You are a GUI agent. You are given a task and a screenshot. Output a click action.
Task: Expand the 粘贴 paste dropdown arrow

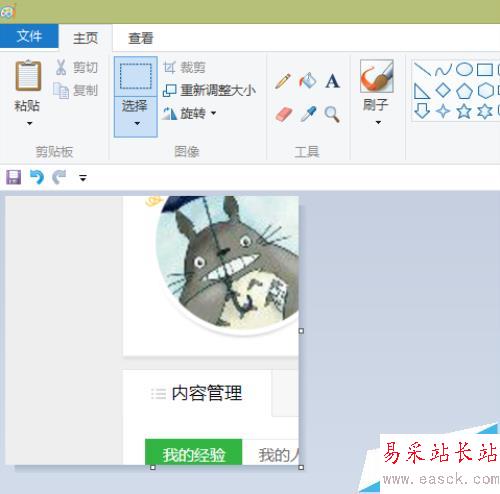(x=29, y=123)
